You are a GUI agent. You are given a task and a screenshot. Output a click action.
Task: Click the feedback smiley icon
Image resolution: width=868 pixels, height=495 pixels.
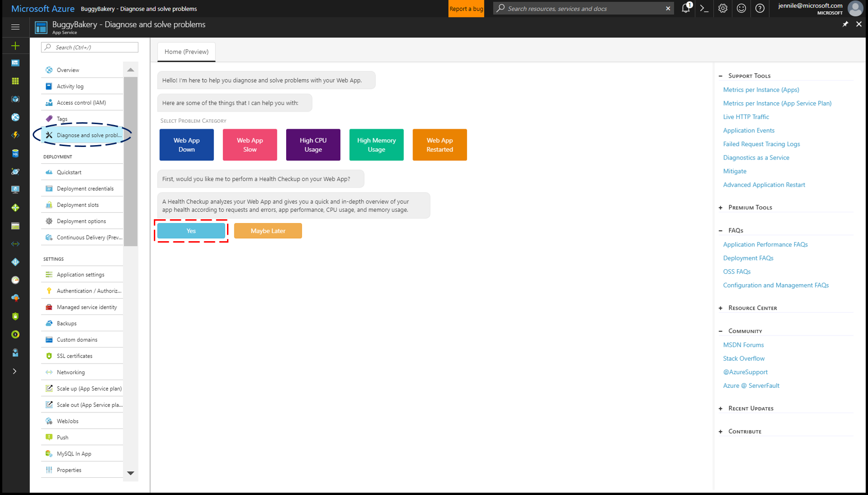741,8
